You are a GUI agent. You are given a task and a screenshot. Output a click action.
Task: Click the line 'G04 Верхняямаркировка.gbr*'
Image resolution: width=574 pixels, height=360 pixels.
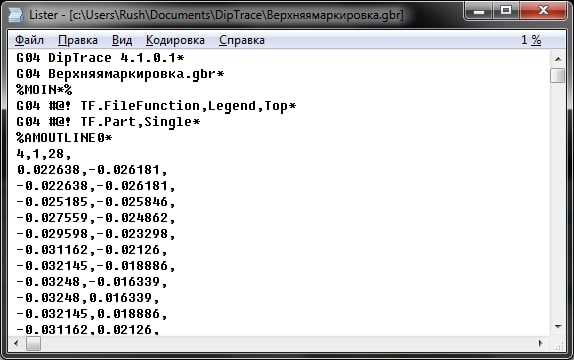point(120,74)
